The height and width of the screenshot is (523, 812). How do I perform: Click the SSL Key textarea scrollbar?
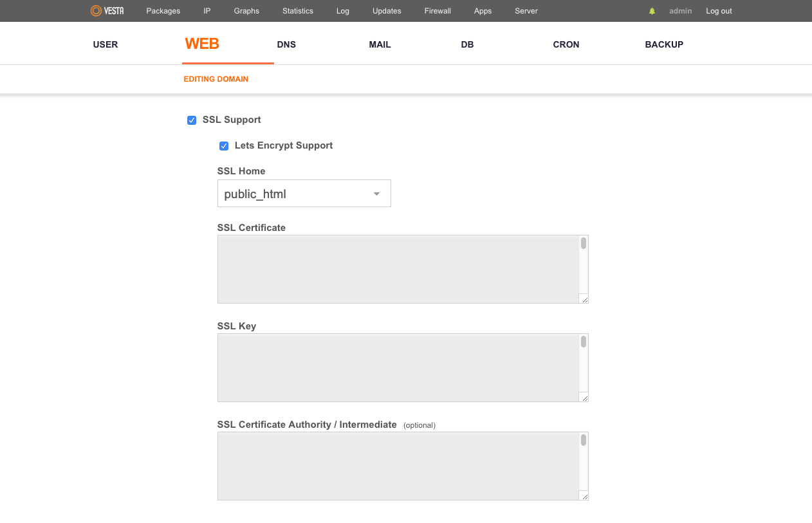584,342
